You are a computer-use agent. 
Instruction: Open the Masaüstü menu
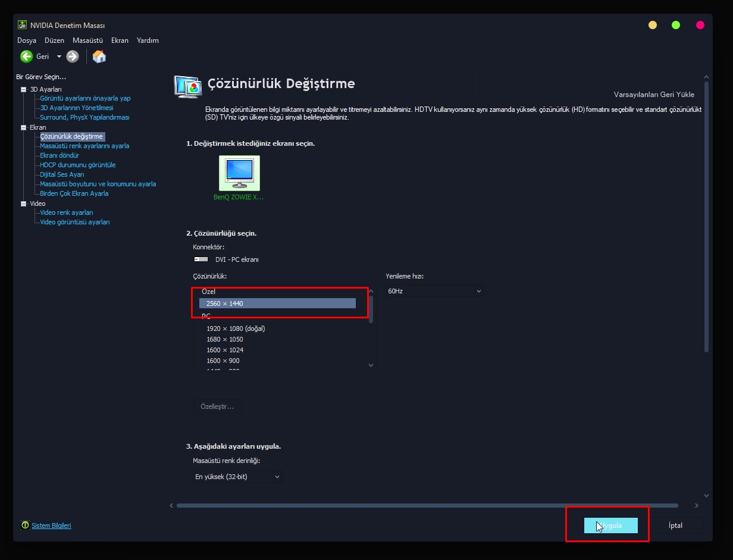click(x=88, y=40)
